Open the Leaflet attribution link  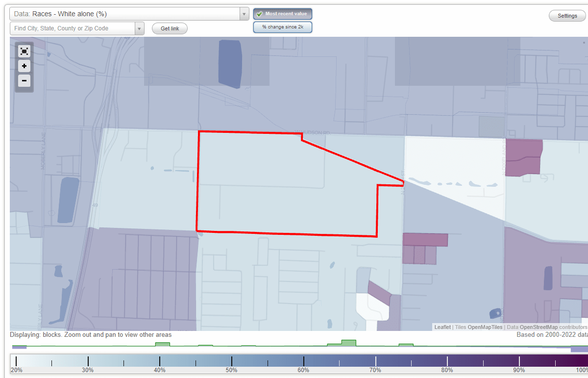click(x=442, y=327)
